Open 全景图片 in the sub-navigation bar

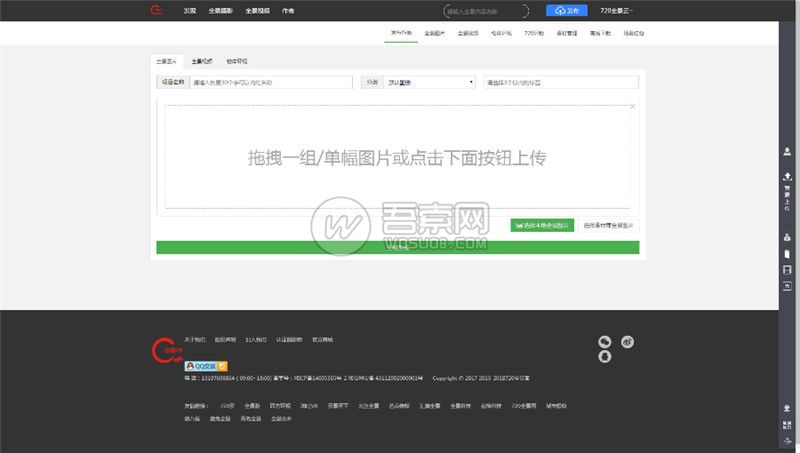434,33
